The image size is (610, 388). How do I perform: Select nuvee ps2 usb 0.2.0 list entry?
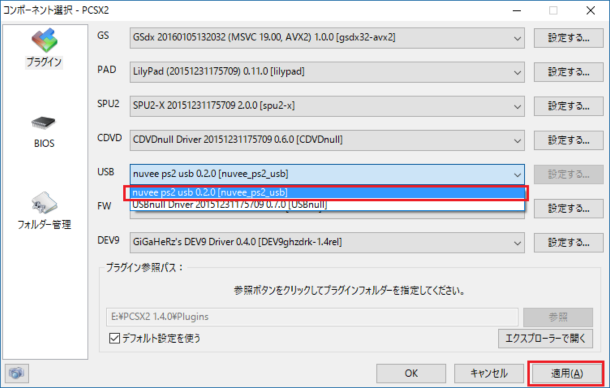pyautogui.click(x=327, y=193)
